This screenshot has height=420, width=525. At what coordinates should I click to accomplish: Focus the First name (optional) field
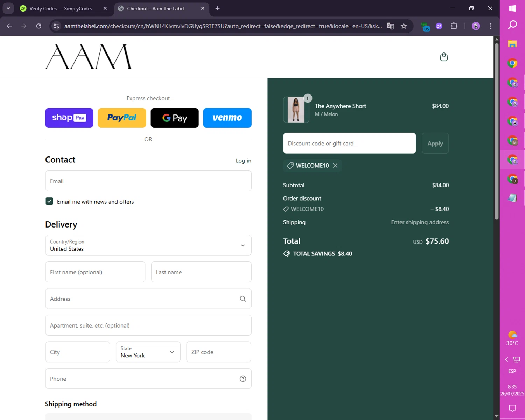[95, 272]
